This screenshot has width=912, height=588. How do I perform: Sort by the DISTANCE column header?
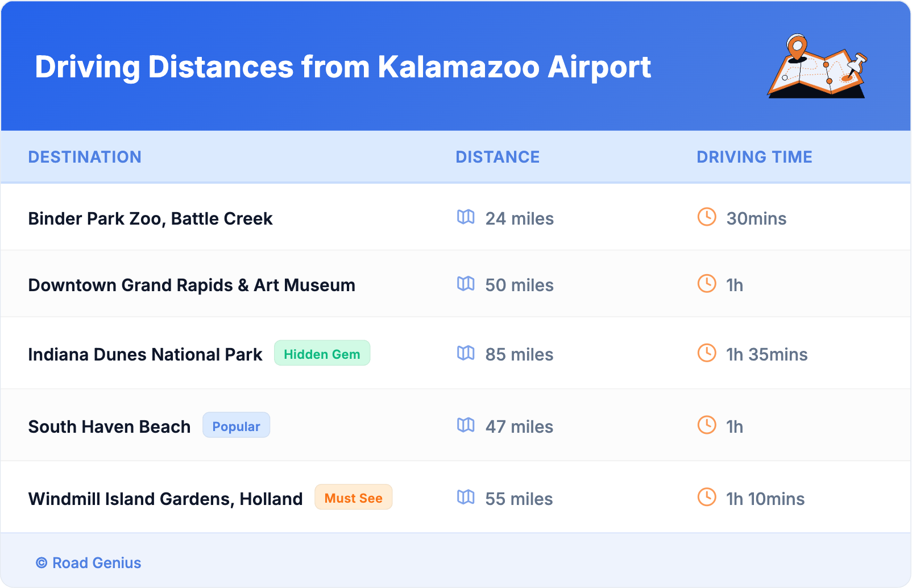pyautogui.click(x=498, y=157)
